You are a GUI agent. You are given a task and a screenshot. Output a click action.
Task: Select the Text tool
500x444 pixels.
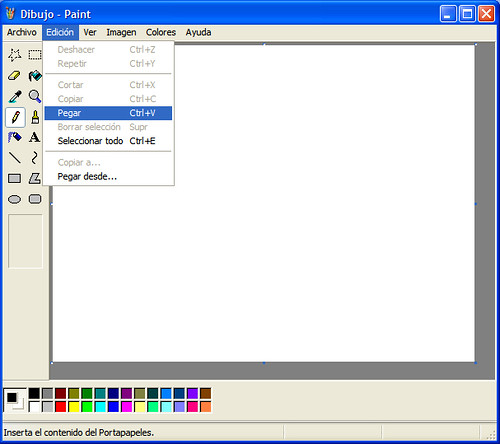(x=35, y=137)
